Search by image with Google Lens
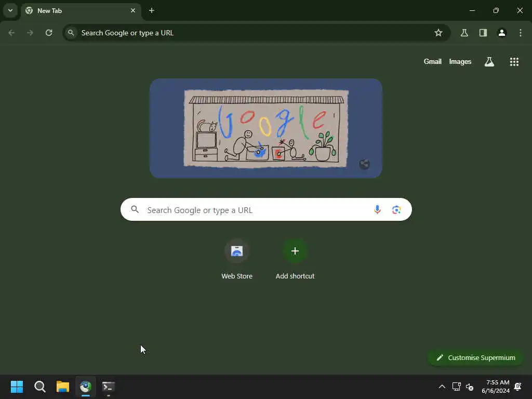Screen dimensions: 532x399 pyautogui.click(x=396, y=210)
